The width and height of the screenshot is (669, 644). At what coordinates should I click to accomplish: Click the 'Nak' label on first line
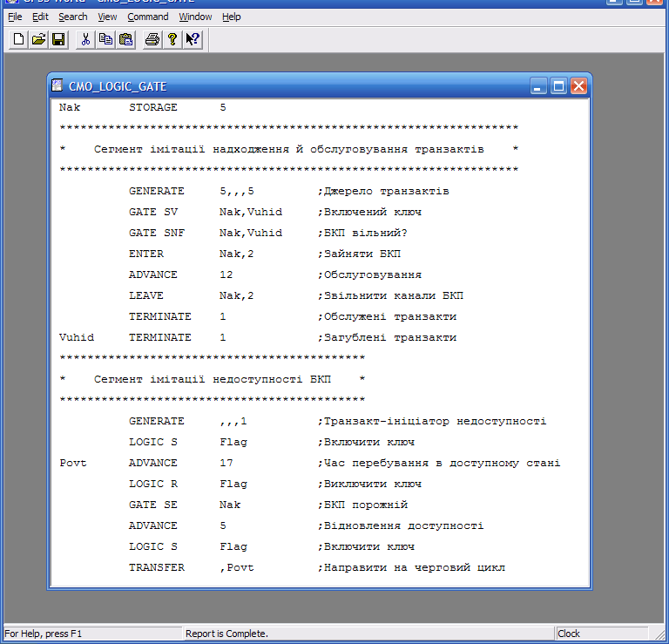(x=70, y=107)
